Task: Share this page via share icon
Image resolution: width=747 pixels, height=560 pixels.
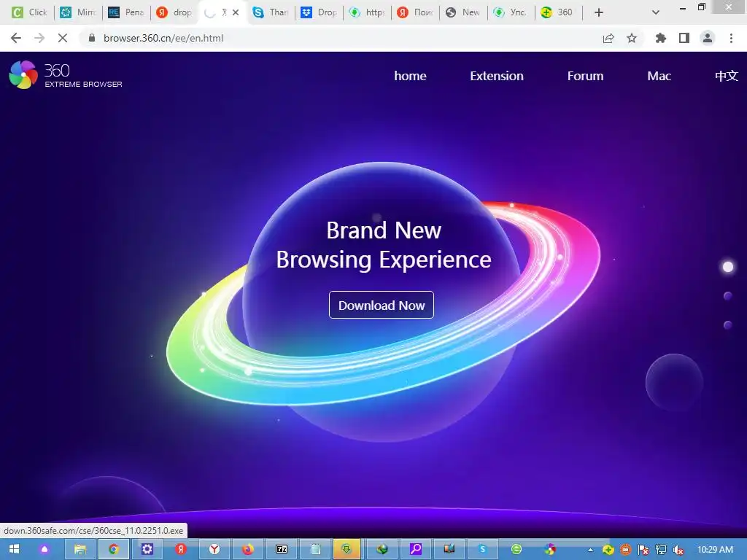Action: 608,38
